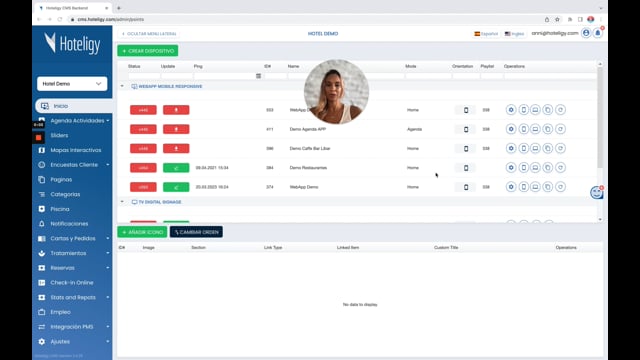This screenshot has width=640, height=360.
Task: Click the Hoteligy logo
Action: click(x=72, y=43)
